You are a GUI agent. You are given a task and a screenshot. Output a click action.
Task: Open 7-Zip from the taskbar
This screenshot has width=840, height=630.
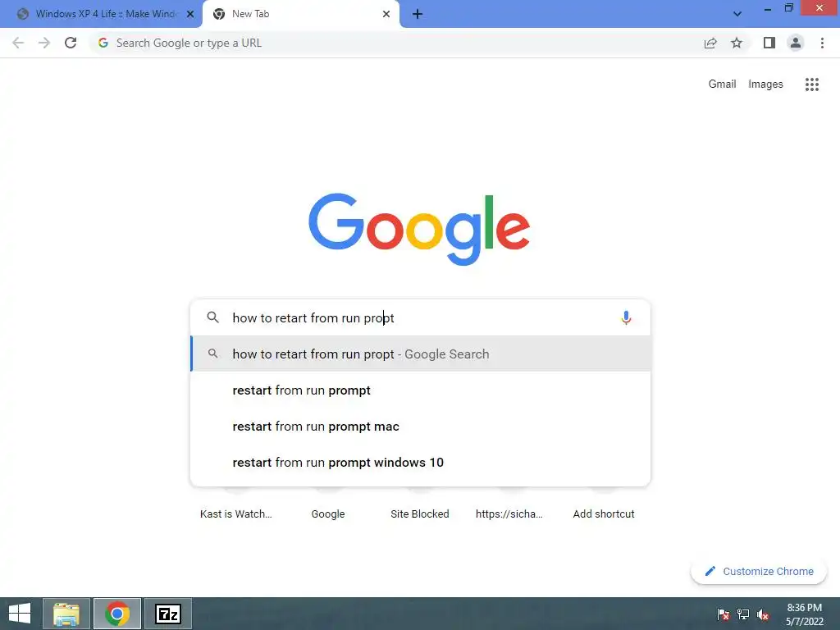pyautogui.click(x=167, y=614)
